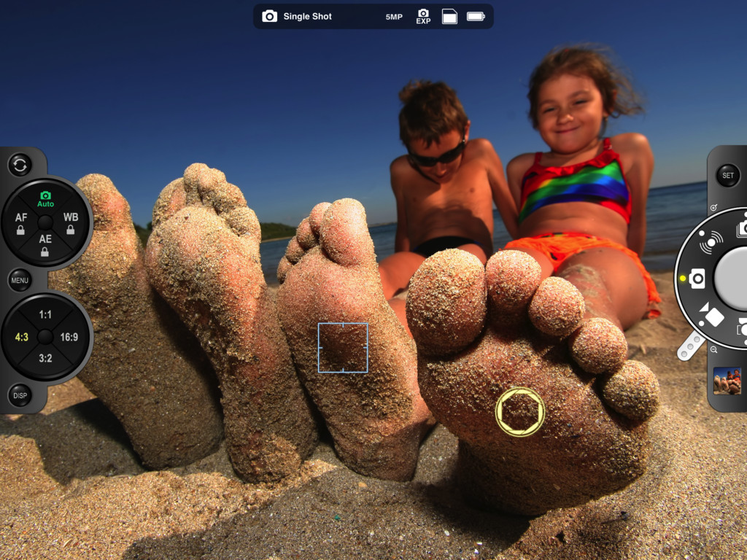Check the battery level icon
747x560 pixels.
pos(476,17)
